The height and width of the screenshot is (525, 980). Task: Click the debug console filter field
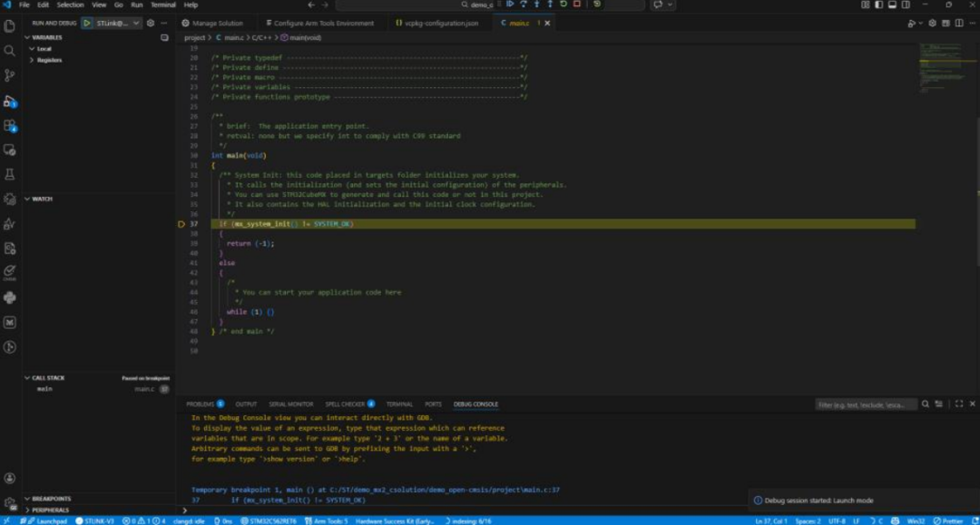coord(866,404)
